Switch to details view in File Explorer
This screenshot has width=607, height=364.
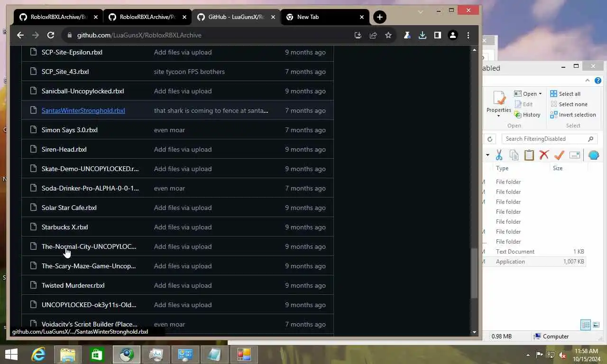[x=586, y=325]
